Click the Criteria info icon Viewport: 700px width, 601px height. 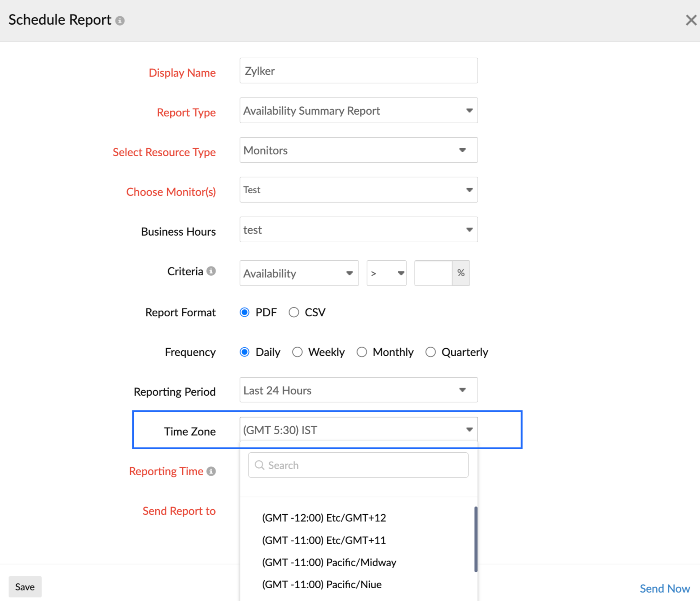211,271
